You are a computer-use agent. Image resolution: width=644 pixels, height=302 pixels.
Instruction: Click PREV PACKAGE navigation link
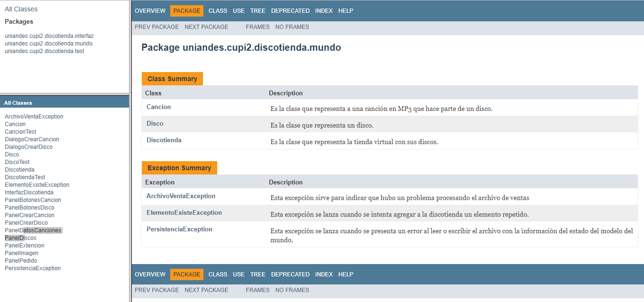(156, 27)
